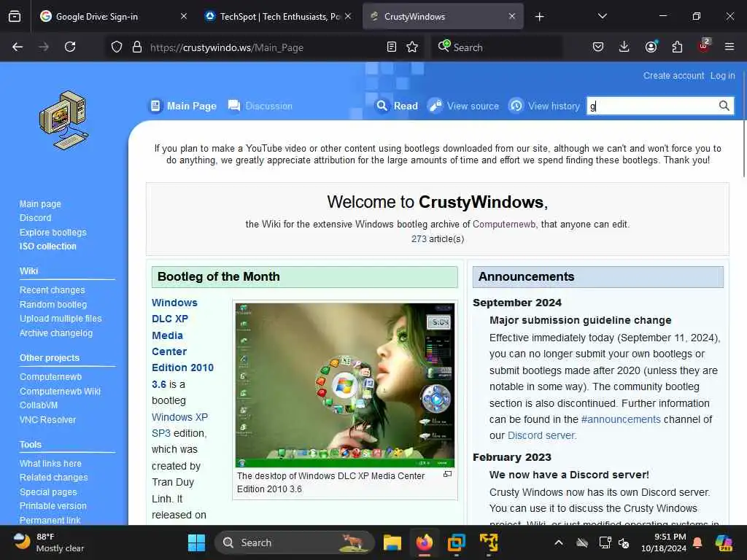Image resolution: width=747 pixels, height=560 pixels.
Task: Close the TechSpot tab
Action: click(x=348, y=16)
